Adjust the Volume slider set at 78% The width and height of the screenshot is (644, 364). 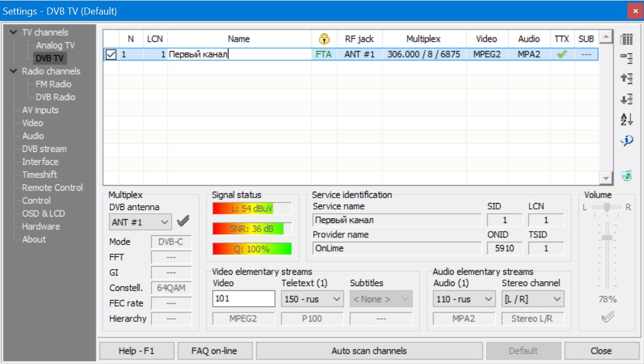point(607,237)
